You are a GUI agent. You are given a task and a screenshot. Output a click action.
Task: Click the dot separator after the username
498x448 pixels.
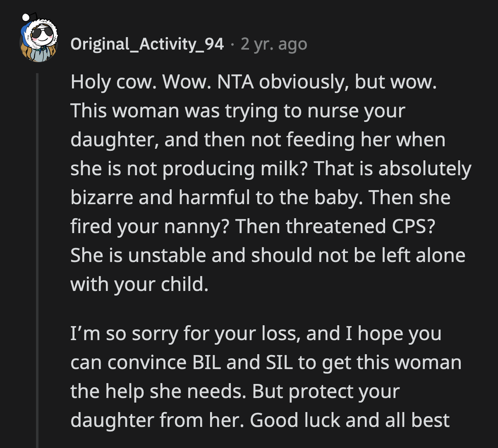pyautogui.click(x=233, y=45)
